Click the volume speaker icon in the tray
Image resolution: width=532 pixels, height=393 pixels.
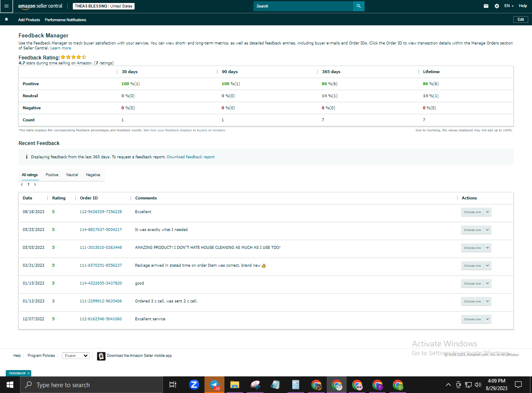(478, 385)
